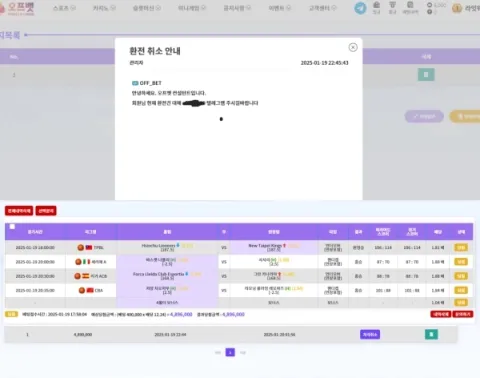Click the Italy flag in the 세리에 A row
The height and width of the screenshot is (378, 480).
(x=86, y=262)
